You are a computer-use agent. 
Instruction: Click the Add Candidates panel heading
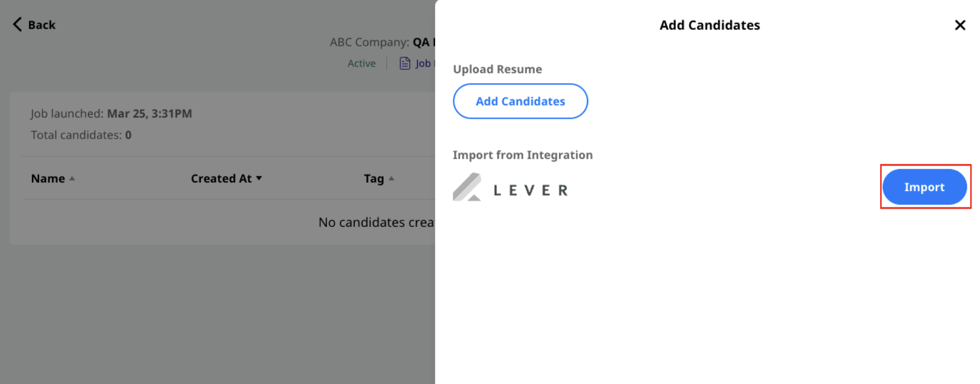click(x=710, y=25)
